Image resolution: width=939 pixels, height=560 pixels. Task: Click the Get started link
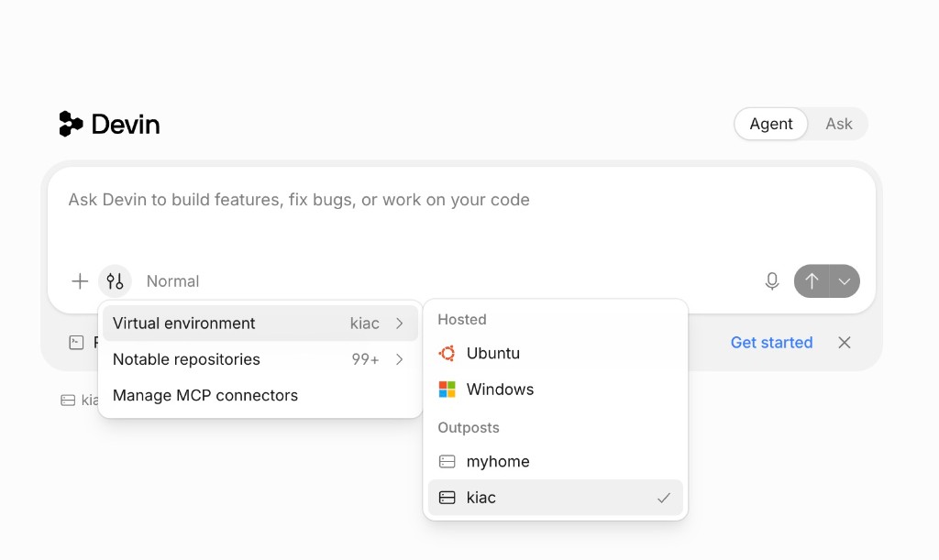(x=771, y=342)
